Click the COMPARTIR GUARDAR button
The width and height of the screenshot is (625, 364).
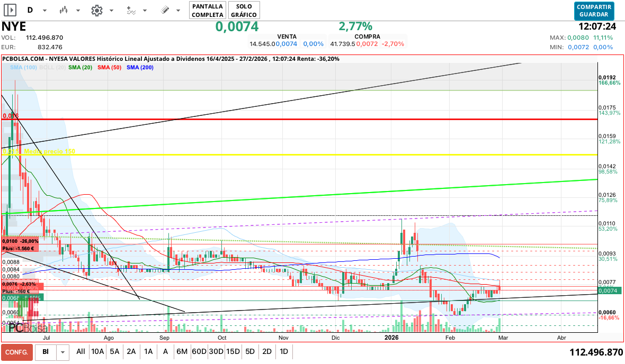pyautogui.click(x=594, y=11)
